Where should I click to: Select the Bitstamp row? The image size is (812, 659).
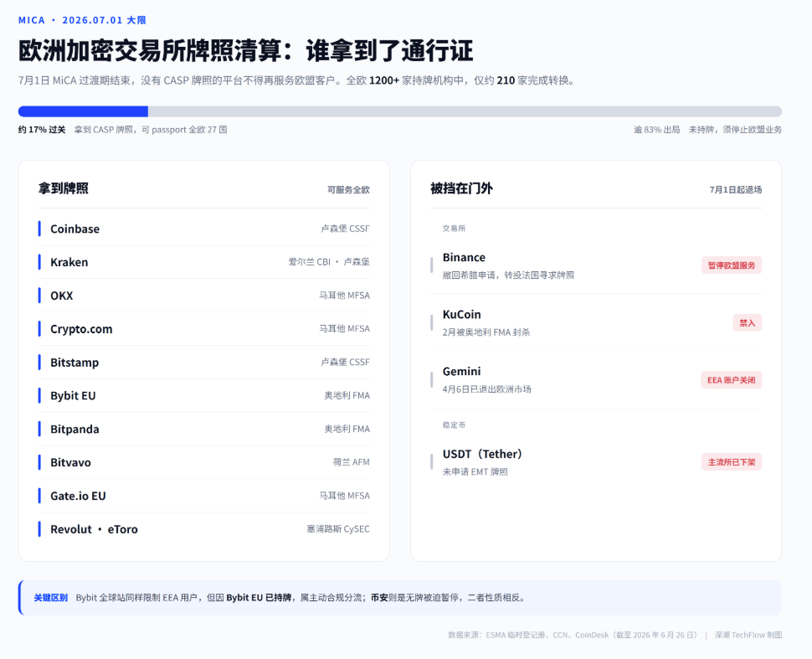point(204,362)
